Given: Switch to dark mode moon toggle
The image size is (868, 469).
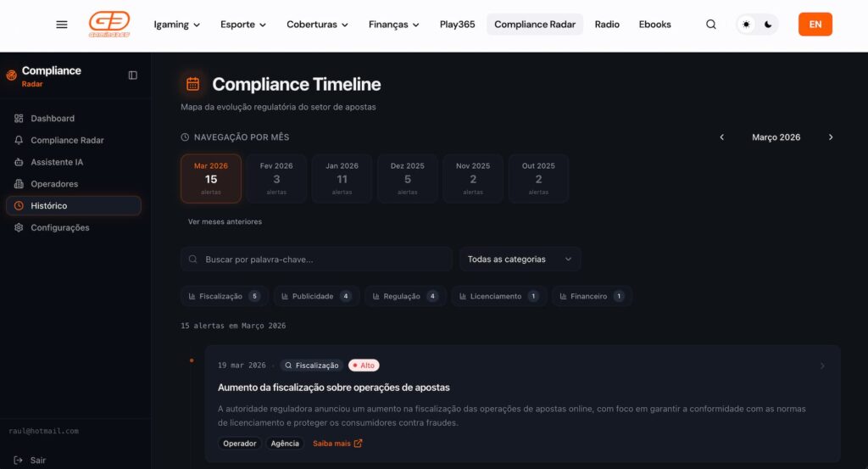Looking at the screenshot, I should pyautogui.click(x=768, y=25).
